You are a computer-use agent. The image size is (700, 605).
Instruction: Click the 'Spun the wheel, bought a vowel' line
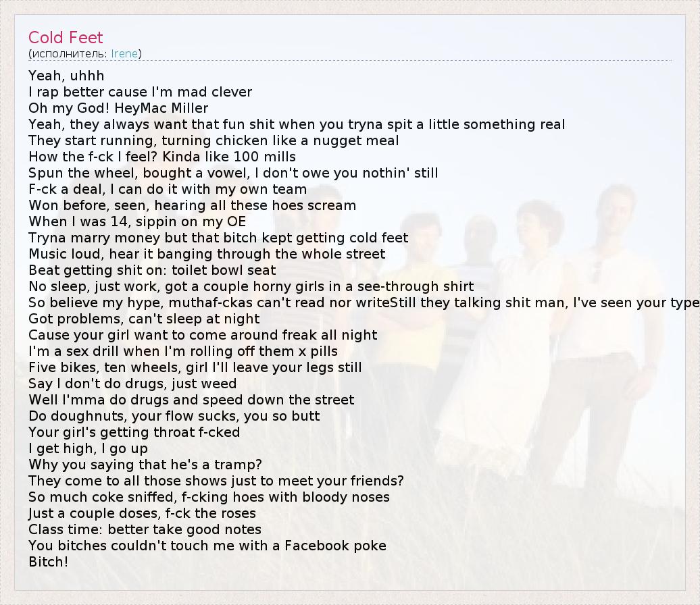(233, 173)
